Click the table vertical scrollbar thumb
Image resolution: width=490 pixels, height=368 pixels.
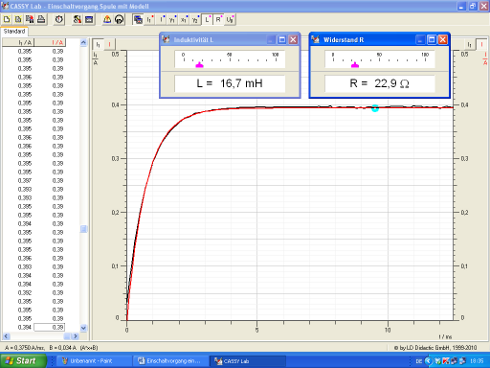83,229
